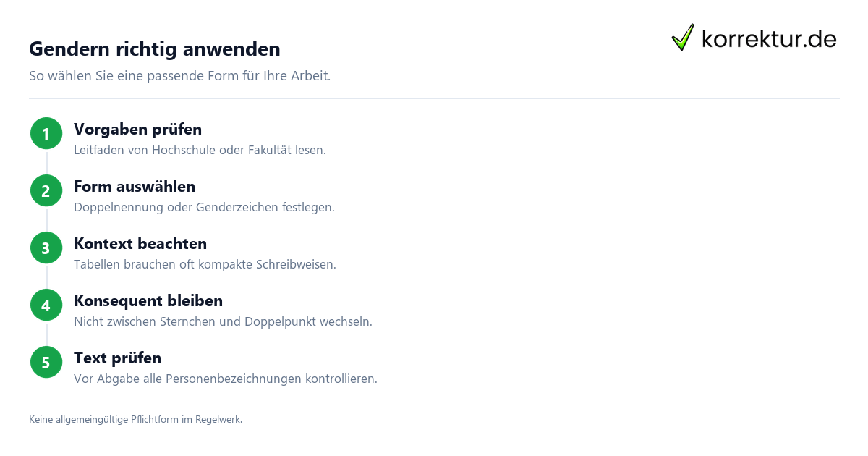Screen dimensions: 868x456
Task: Click the footnote 'Keine allgemeingültige Pflichtform'
Action: pos(135,419)
